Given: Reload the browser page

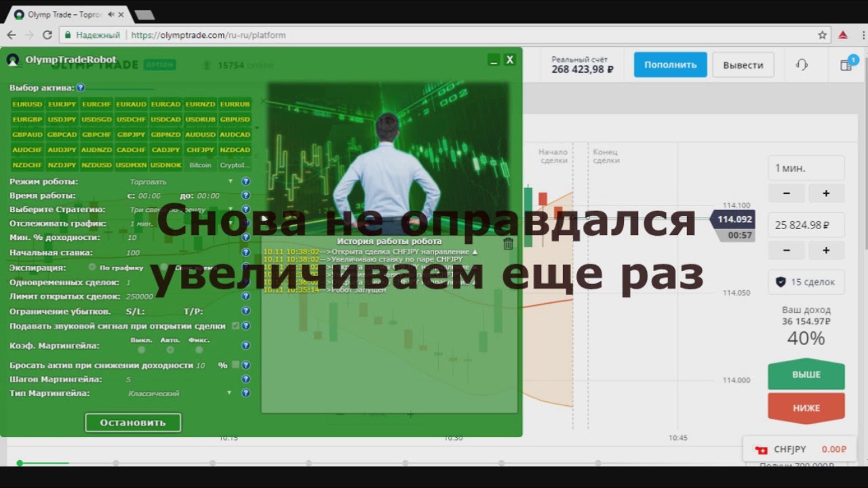Looking at the screenshot, I should click(47, 35).
